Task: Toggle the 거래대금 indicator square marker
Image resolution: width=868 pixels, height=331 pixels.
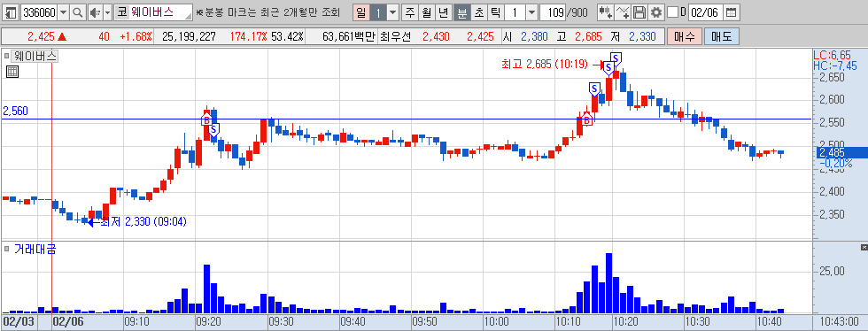Action: (7, 249)
